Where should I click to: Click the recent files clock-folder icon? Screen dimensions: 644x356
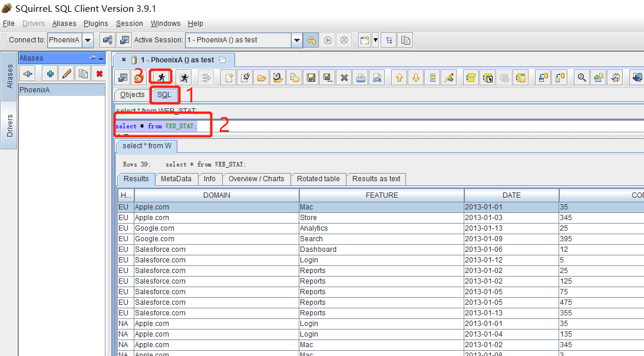click(x=278, y=78)
